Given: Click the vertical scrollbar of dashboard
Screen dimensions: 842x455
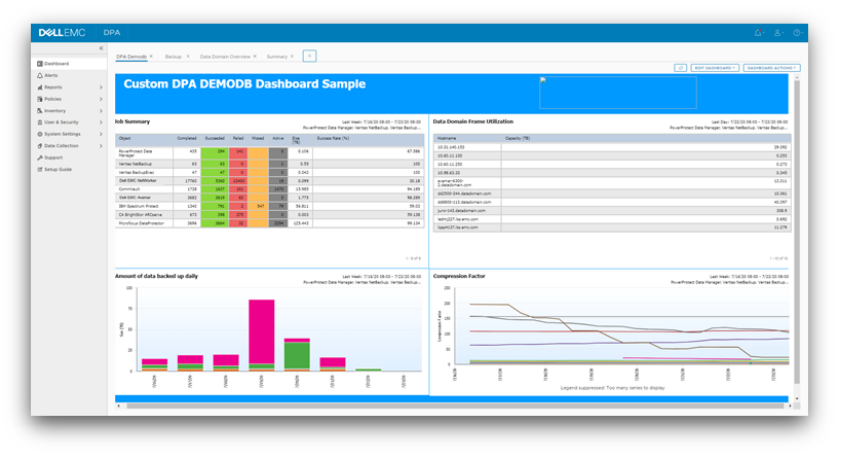Looking at the screenshot, I should click(x=797, y=231).
